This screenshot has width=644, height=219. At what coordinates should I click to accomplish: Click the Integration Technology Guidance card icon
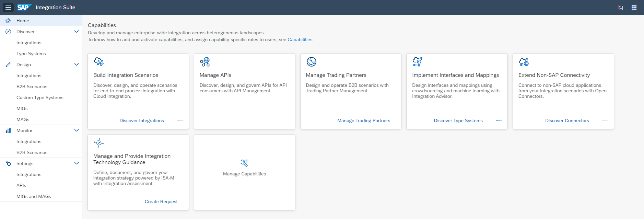[x=99, y=143]
